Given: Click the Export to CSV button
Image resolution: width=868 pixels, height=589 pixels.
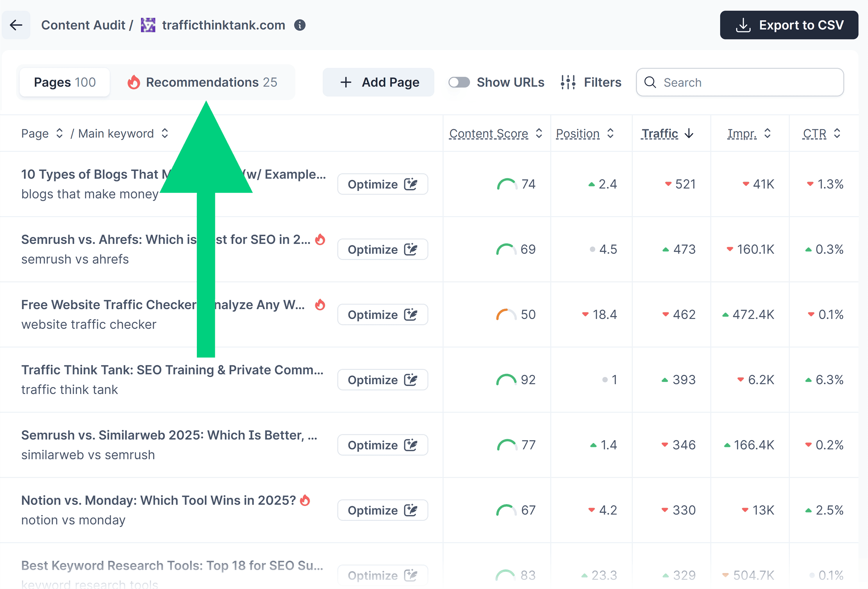Looking at the screenshot, I should tap(789, 25).
